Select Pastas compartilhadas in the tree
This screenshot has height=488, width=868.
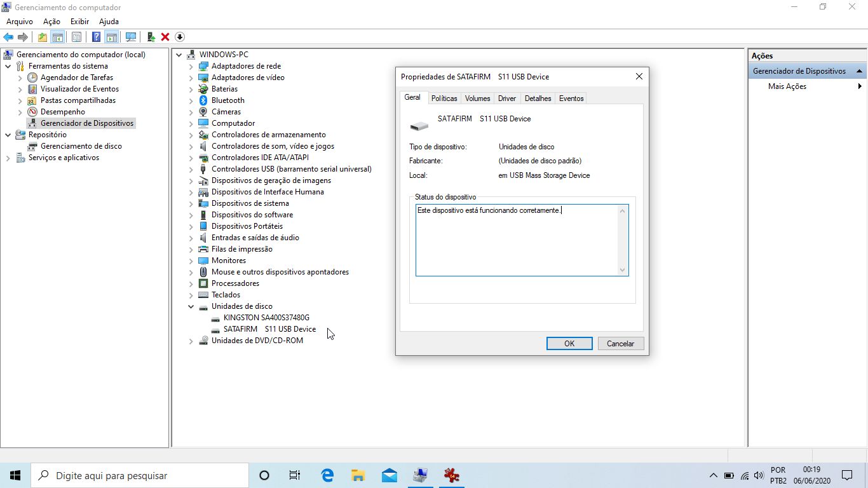(x=78, y=100)
